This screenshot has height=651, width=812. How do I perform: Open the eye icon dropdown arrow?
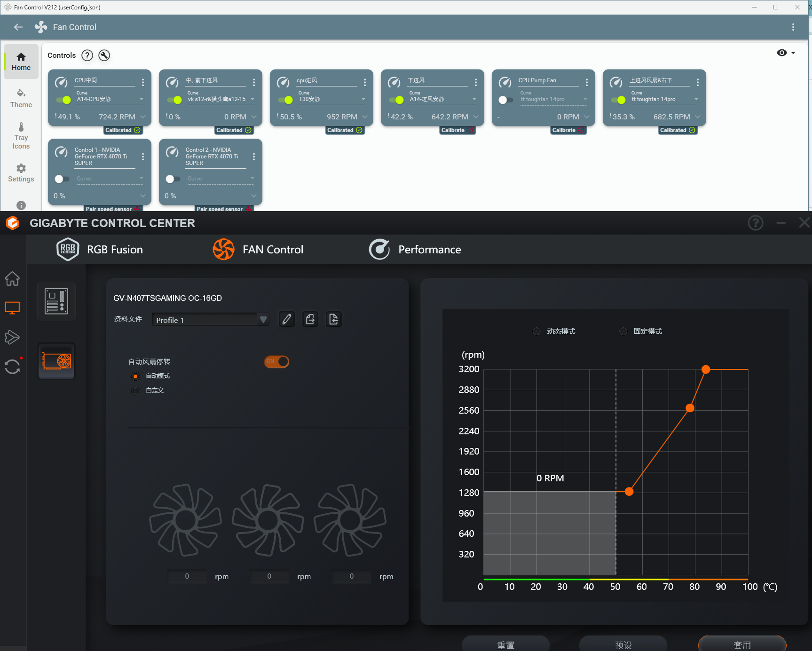tap(793, 53)
